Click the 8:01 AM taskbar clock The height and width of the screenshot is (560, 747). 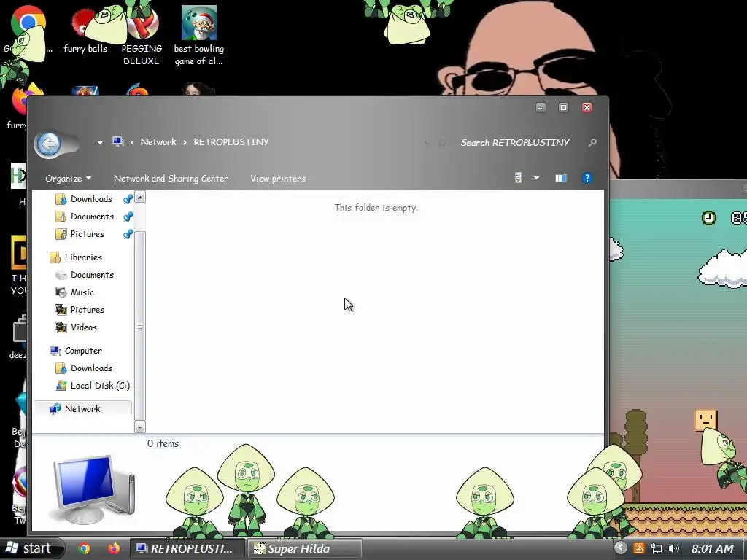coord(712,548)
